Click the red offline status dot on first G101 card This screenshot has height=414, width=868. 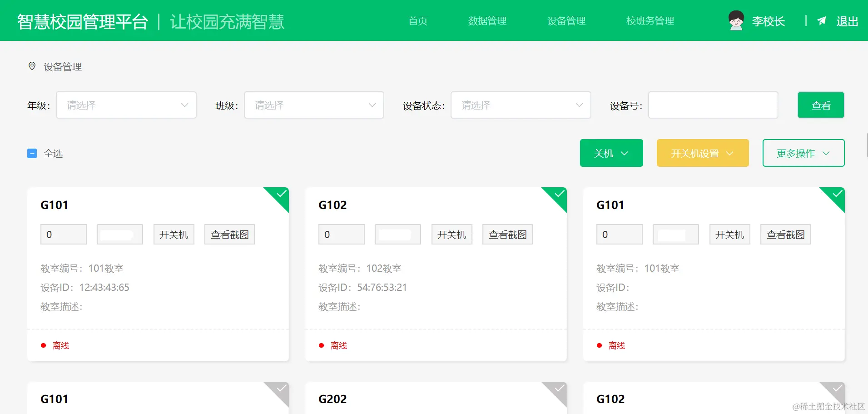tap(44, 345)
